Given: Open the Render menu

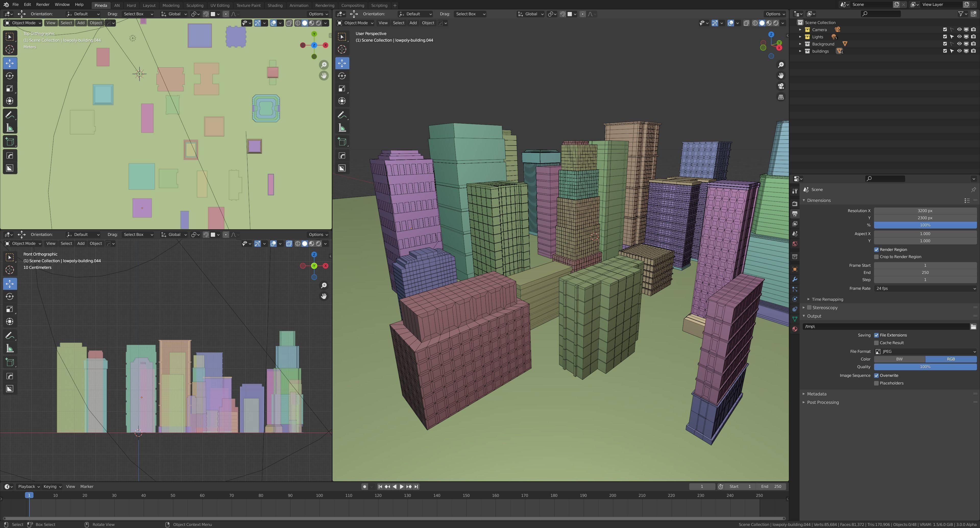Looking at the screenshot, I should click(x=43, y=5).
